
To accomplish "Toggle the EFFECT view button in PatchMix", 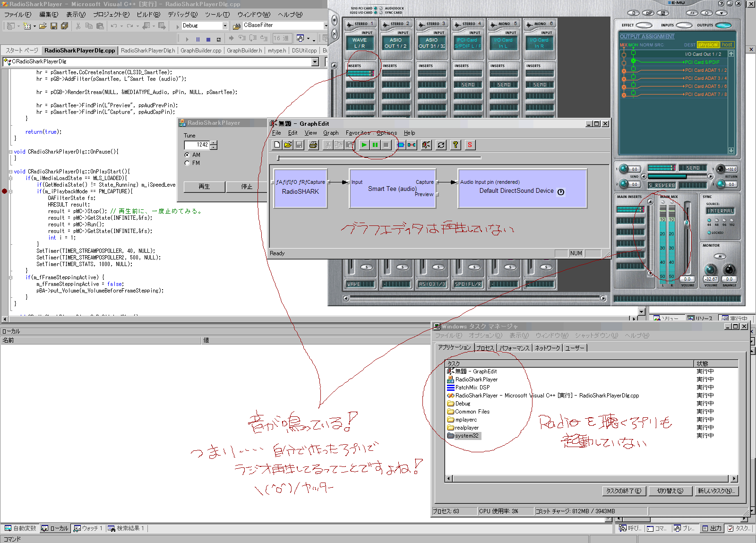I will 644,25.
